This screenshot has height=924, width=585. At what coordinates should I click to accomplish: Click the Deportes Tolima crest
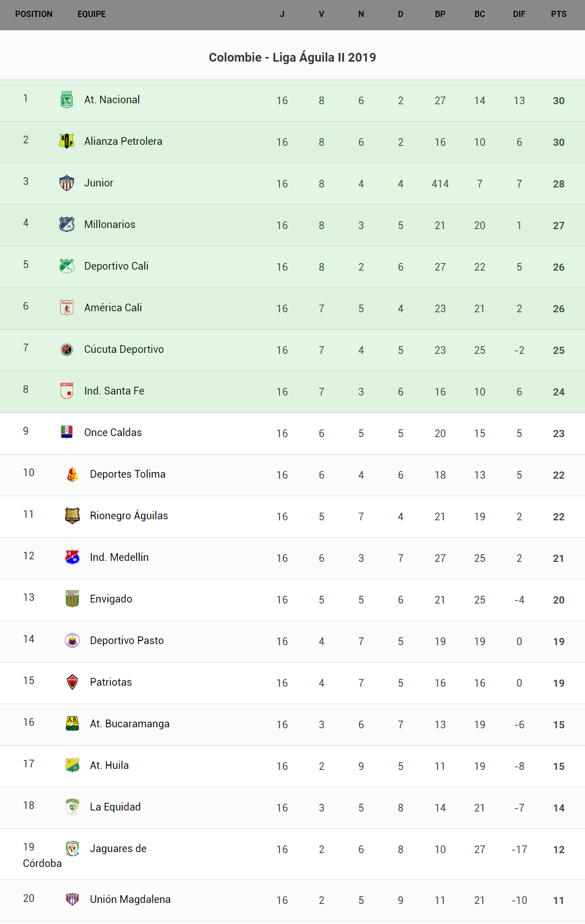72,474
